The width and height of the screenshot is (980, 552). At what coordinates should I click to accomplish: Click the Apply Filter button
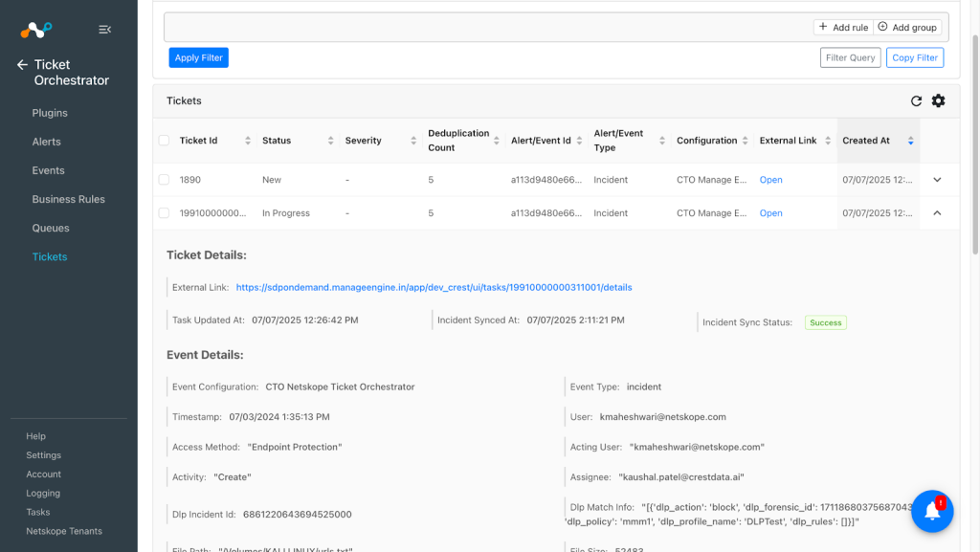[199, 57]
